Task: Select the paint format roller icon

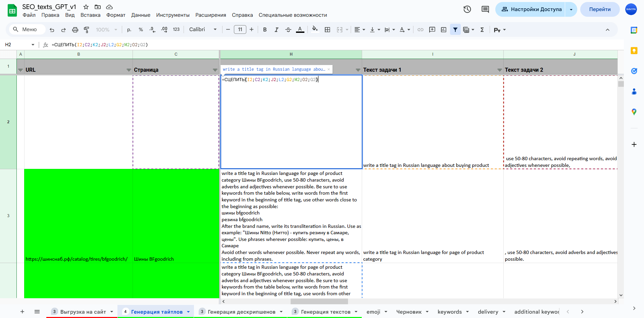Action: click(x=87, y=30)
